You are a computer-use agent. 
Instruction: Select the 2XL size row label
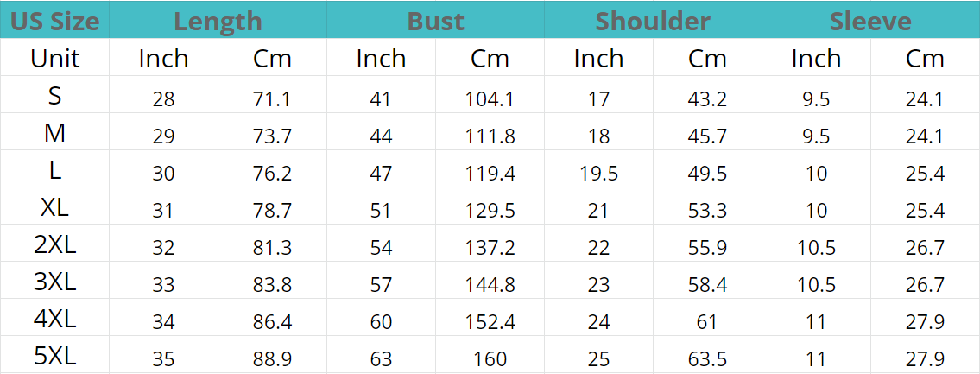(x=55, y=244)
